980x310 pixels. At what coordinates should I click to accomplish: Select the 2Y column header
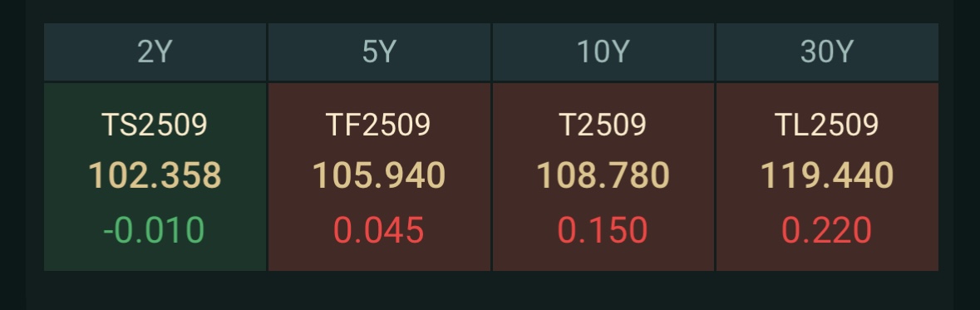click(155, 52)
